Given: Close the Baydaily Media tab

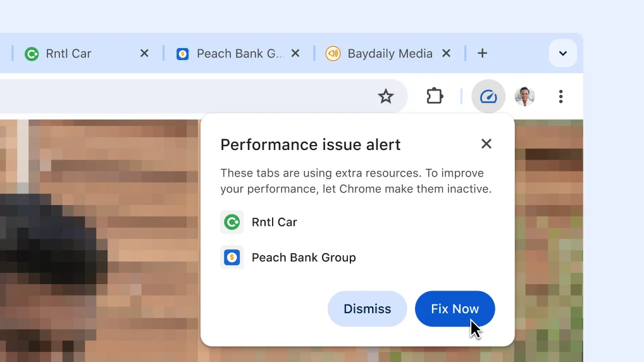Looking at the screenshot, I should (x=446, y=54).
